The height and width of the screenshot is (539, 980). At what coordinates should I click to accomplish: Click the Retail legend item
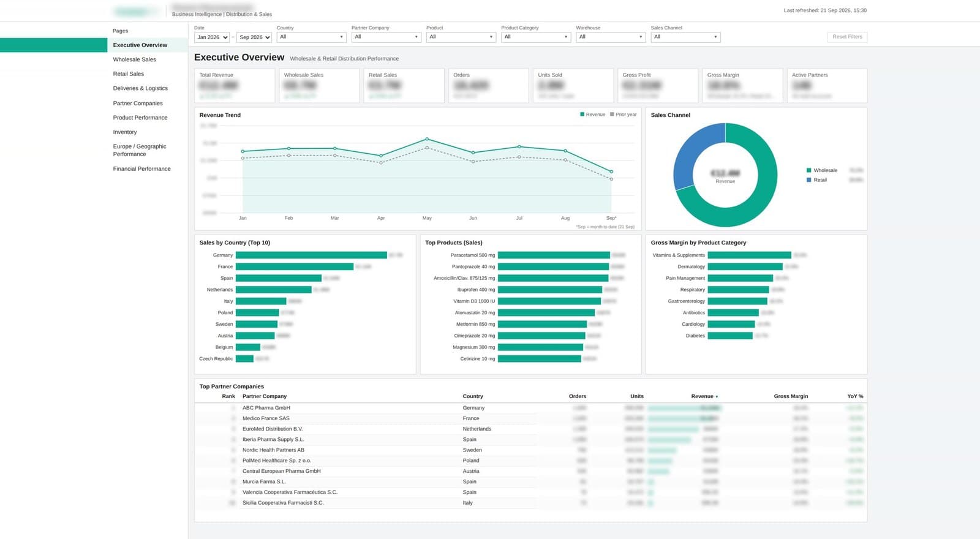click(x=816, y=180)
